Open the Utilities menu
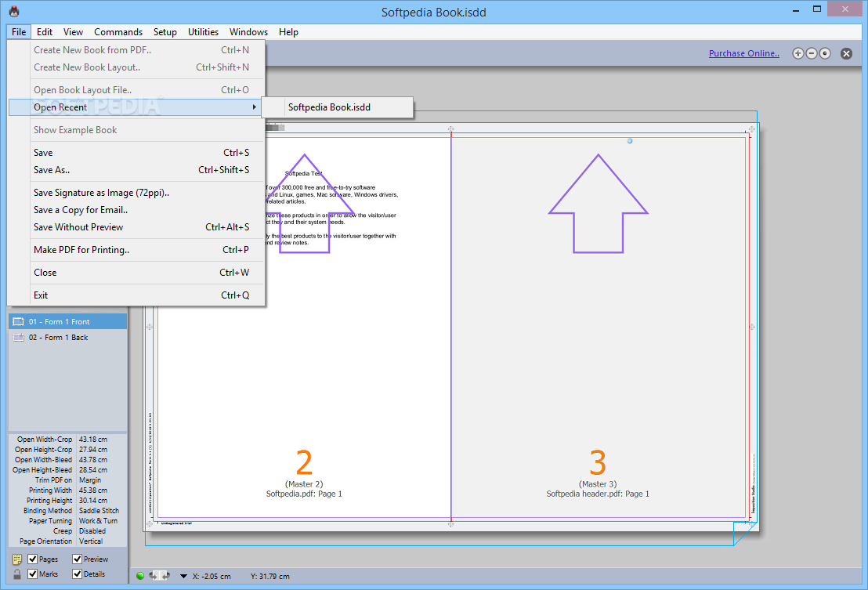The image size is (868, 590). [203, 31]
